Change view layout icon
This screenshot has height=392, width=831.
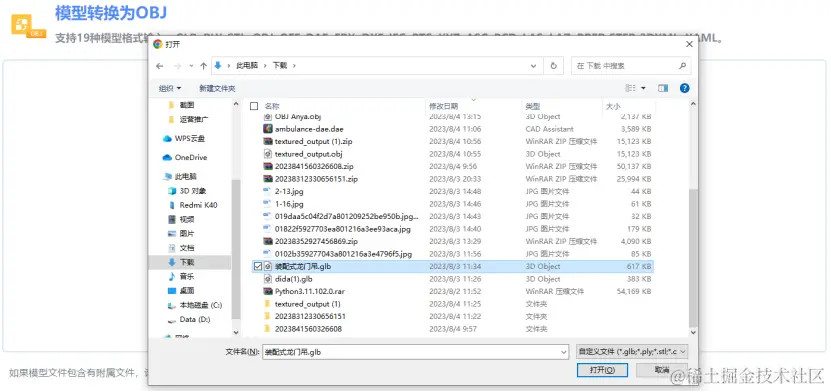click(x=630, y=88)
